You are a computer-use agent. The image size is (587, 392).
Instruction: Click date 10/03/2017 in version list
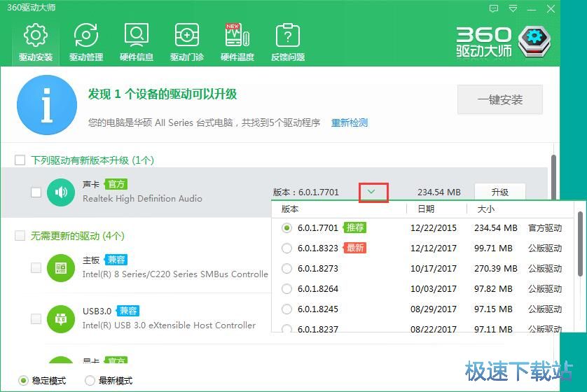click(434, 289)
